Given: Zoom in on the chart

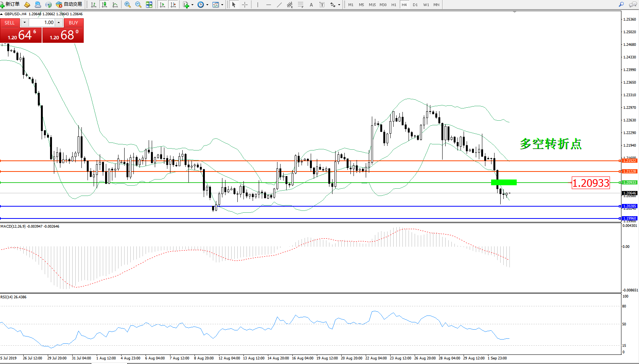Looking at the screenshot, I should point(128,5).
